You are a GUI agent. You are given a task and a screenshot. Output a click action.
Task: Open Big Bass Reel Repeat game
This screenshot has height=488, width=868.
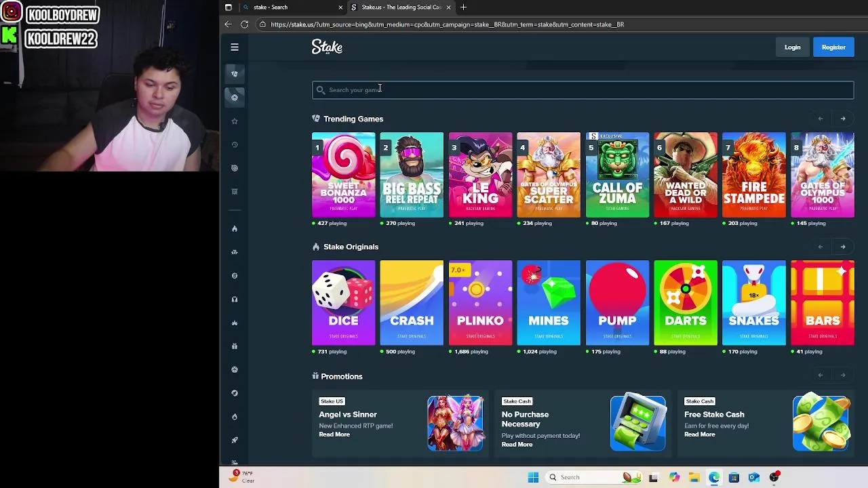(412, 175)
